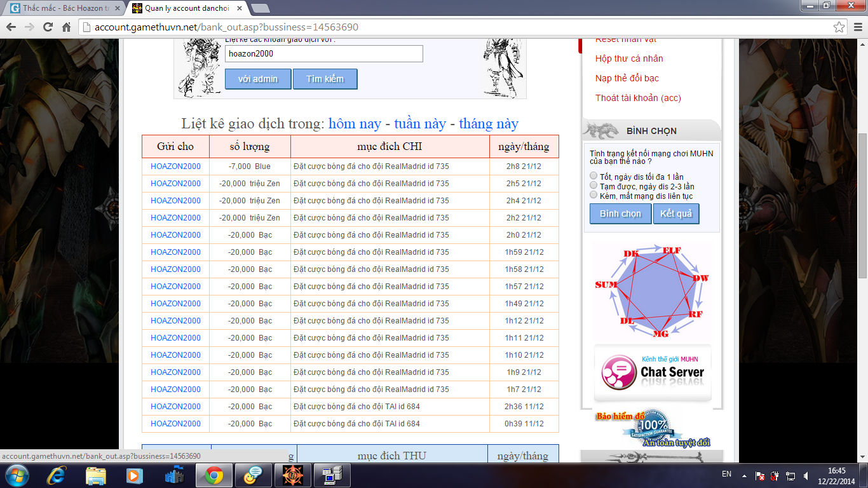Click the 'Gửi cho' column header
The image size is (868, 488).
coord(175,146)
